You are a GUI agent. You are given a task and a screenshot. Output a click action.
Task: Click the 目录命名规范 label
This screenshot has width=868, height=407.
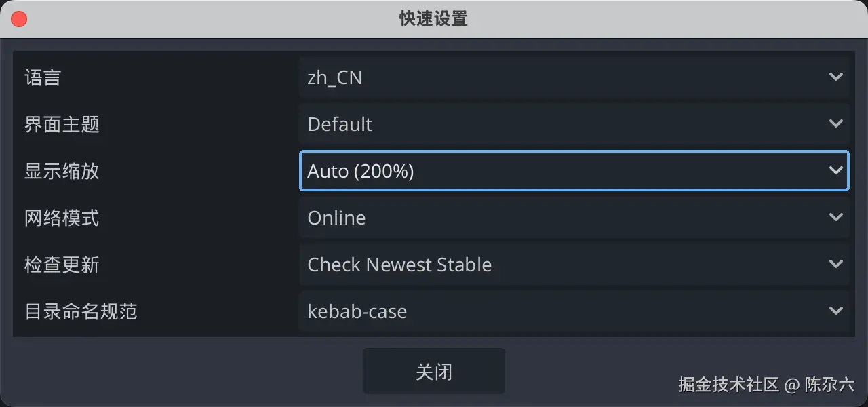click(80, 311)
